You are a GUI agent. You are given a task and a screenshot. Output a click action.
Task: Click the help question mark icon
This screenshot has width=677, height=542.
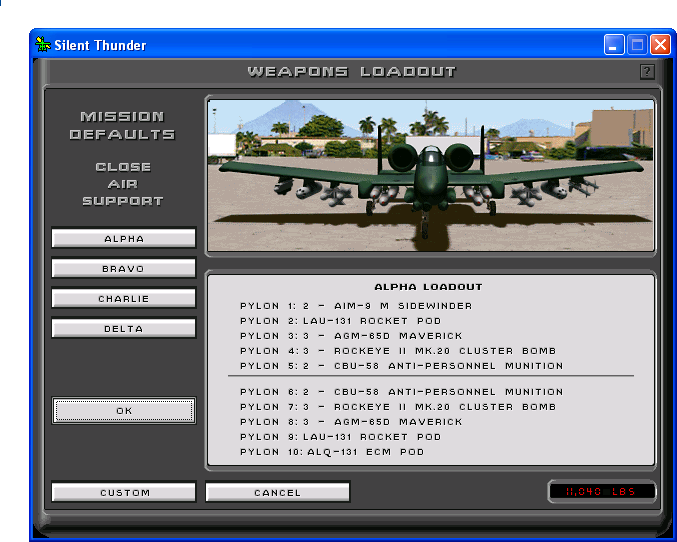click(647, 72)
